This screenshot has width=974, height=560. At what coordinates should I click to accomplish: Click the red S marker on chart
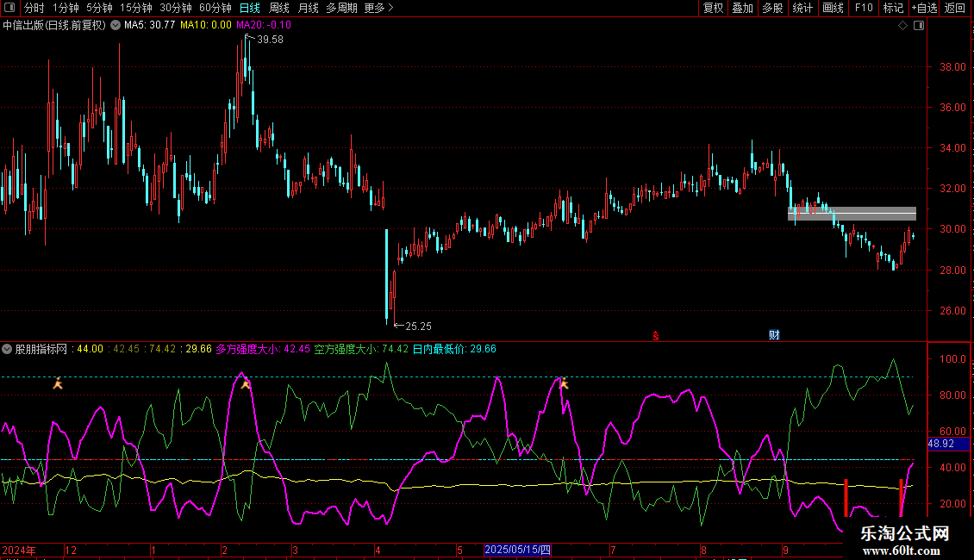point(655,335)
